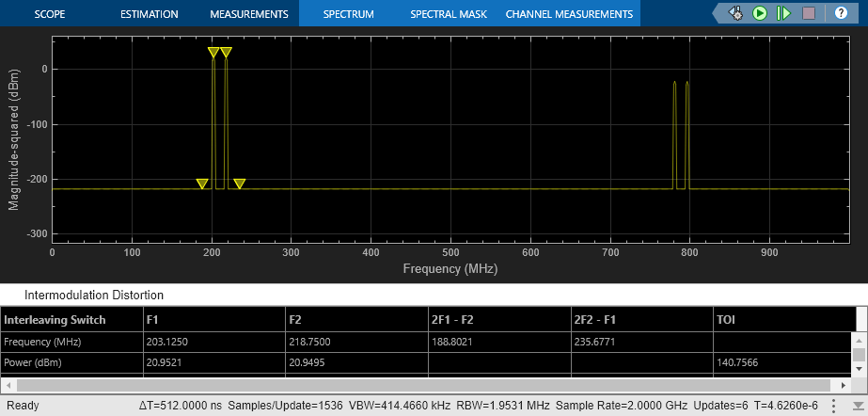This screenshot has width=868, height=416.
Task: Click the Step Forward button
Action: pos(783,13)
